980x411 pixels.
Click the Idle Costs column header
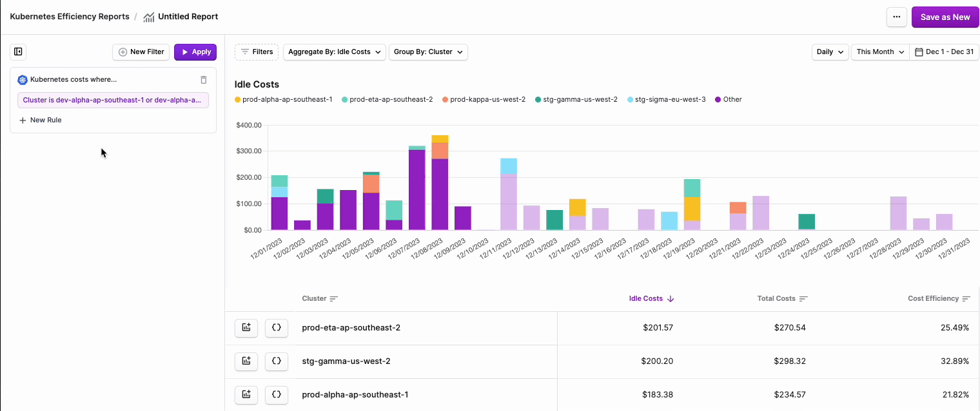(645, 299)
